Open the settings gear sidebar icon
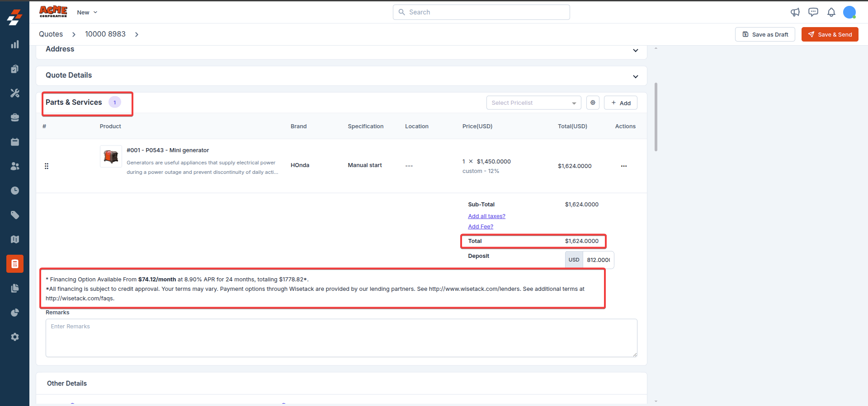Image resolution: width=868 pixels, height=406 pixels. pos(15,337)
